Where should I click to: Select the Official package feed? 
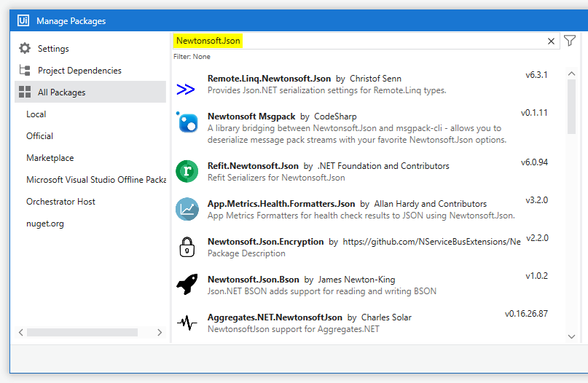(x=40, y=135)
